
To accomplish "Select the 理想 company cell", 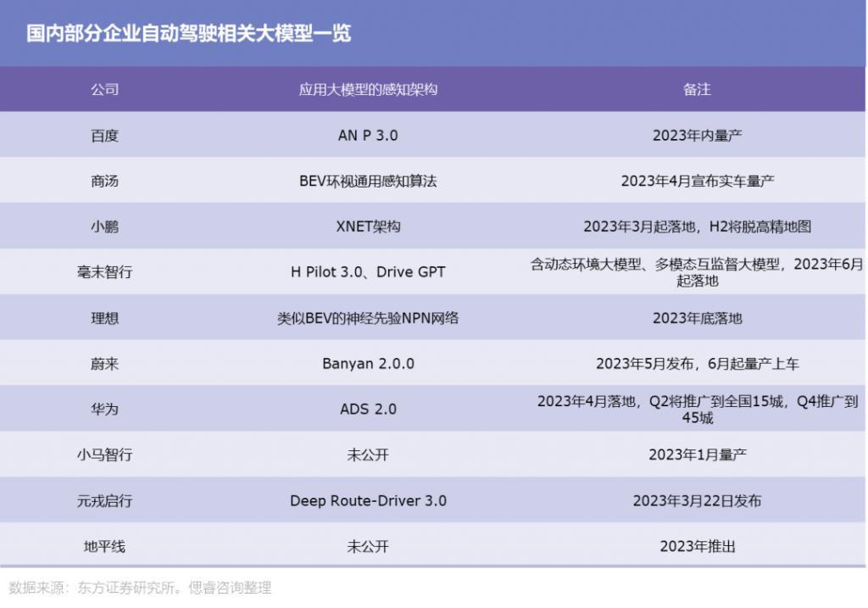I will 104,318.
